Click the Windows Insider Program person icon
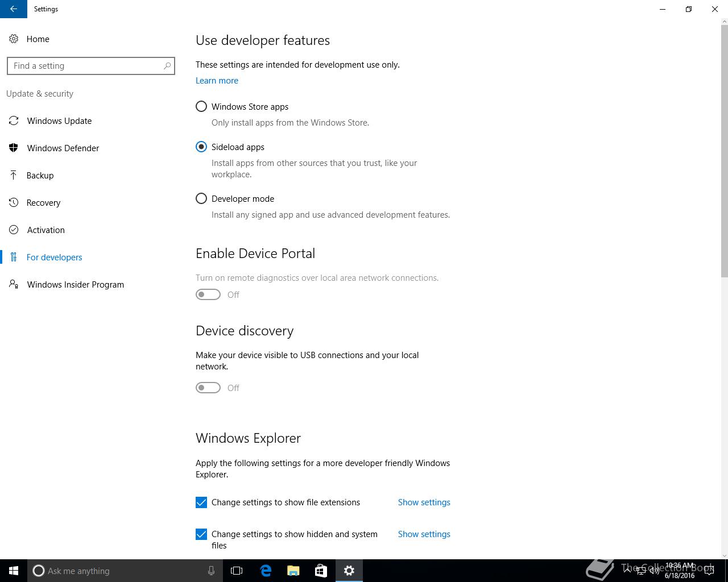This screenshot has width=728, height=582. 14,284
